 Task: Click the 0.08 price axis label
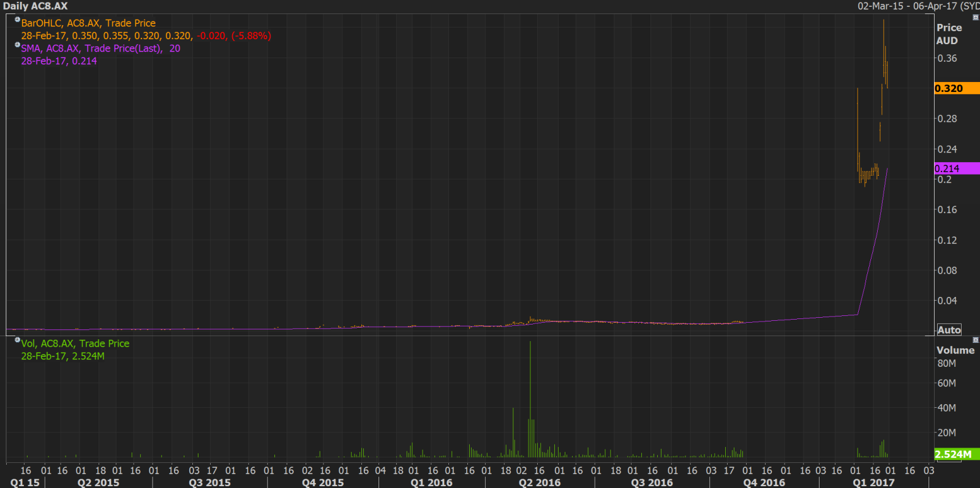point(947,270)
